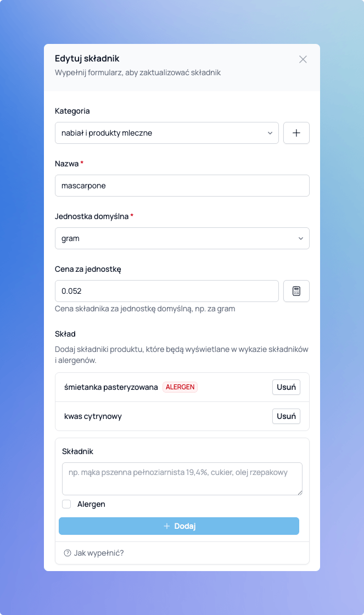The width and height of the screenshot is (364, 615).
Task: Focus the Nazwa field containing mascarpone
Action: coord(182,186)
